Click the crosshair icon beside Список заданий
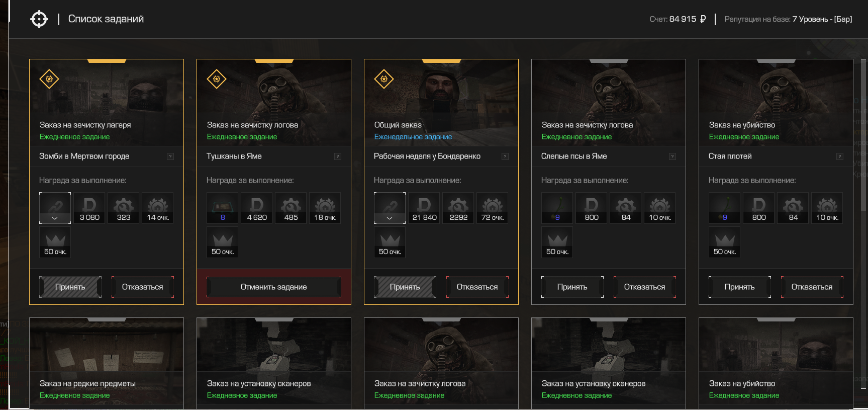This screenshot has width=868, height=410. [x=39, y=19]
